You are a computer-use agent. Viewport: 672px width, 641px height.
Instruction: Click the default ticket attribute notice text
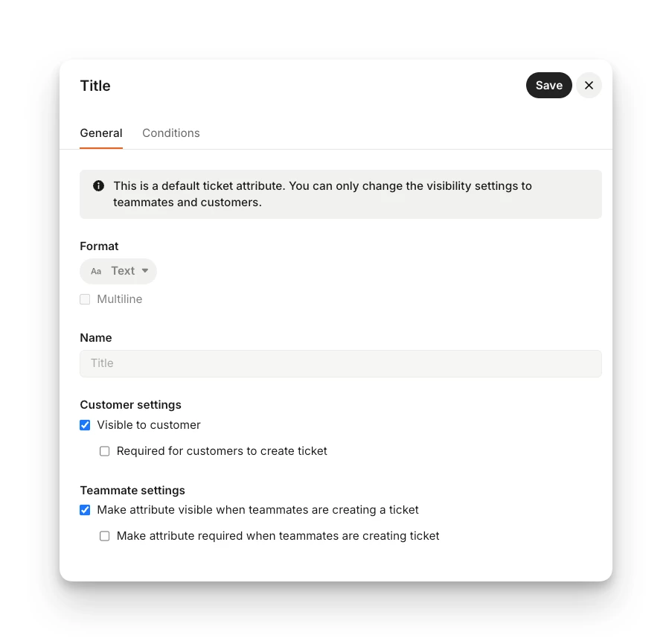(x=322, y=194)
